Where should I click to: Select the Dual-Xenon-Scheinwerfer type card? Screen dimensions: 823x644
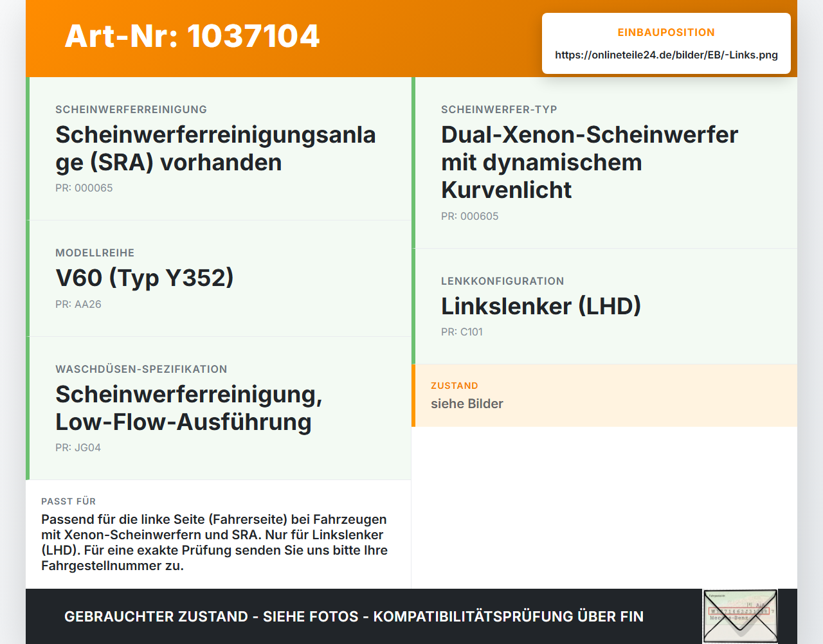[x=604, y=163]
